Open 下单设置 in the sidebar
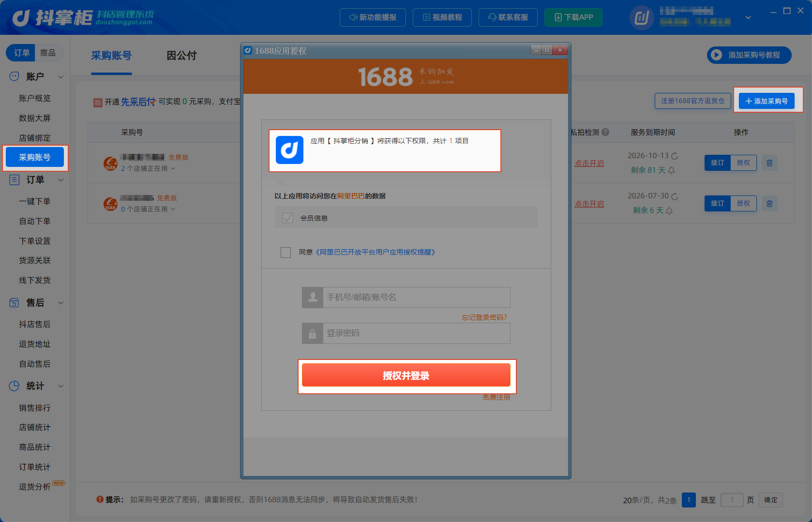812x522 pixels. pyautogui.click(x=35, y=241)
